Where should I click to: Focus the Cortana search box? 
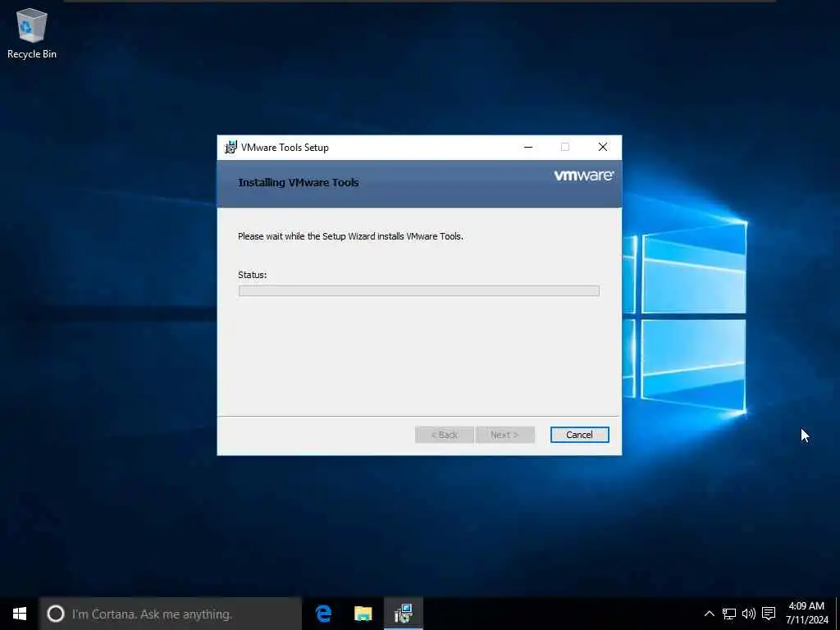(171, 614)
